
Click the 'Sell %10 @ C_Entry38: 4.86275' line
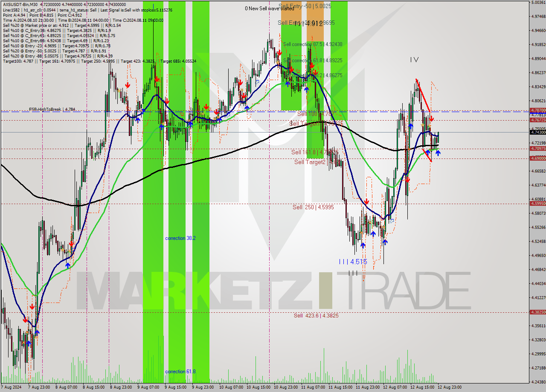coord(57,31)
